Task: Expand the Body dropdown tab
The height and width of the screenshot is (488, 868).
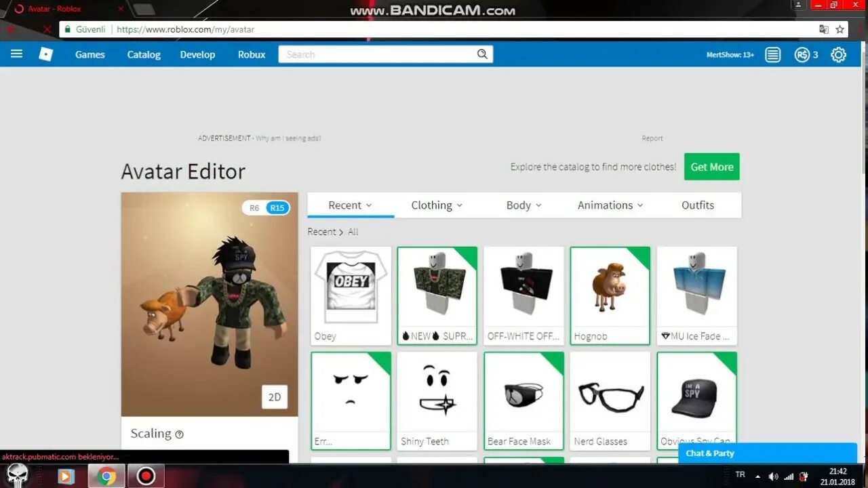Action: pyautogui.click(x=524, y=205)
